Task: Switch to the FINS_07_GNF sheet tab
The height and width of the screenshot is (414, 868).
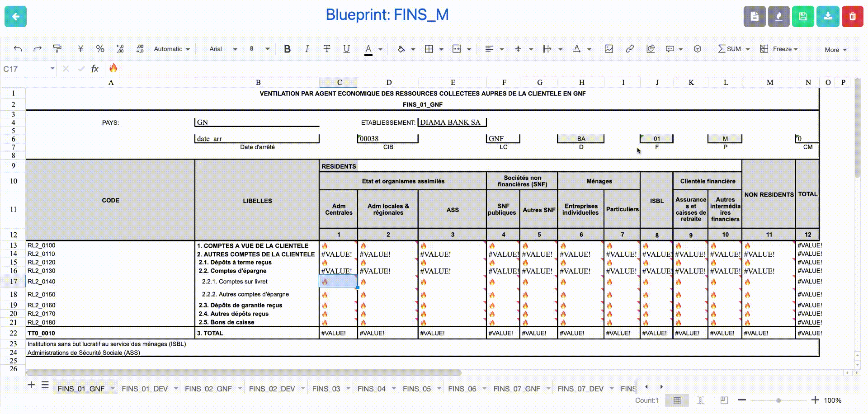Action: 517,389
